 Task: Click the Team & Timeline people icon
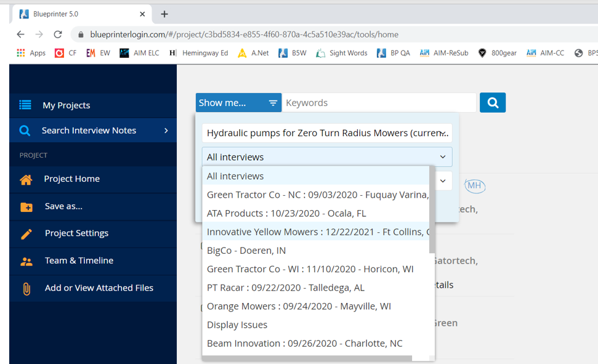[26, 261]
